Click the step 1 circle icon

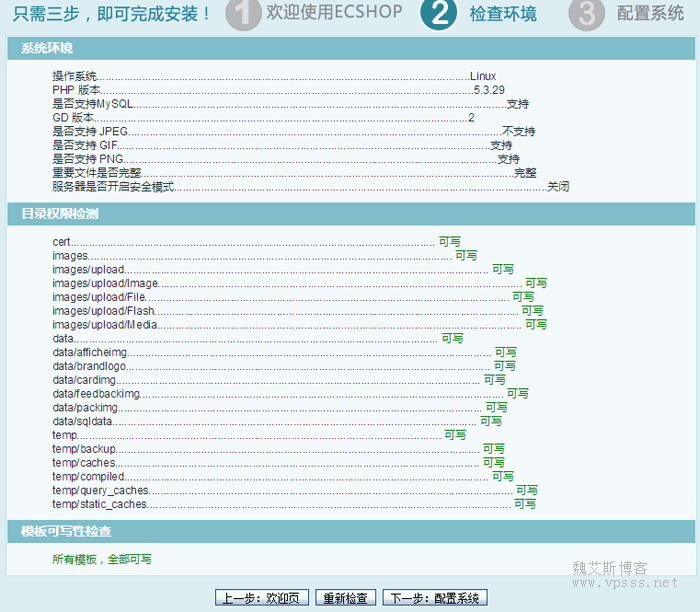(242, 14)
